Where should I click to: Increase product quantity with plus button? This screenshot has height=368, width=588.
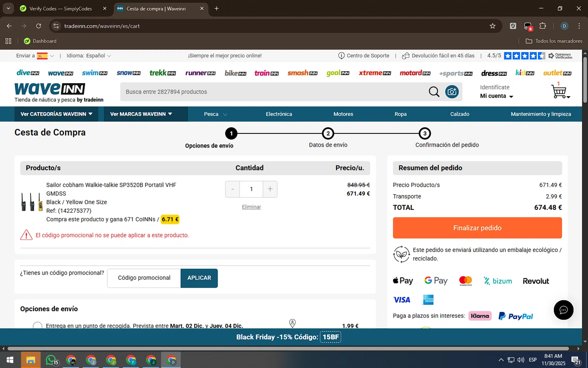[x=270, y=189]
